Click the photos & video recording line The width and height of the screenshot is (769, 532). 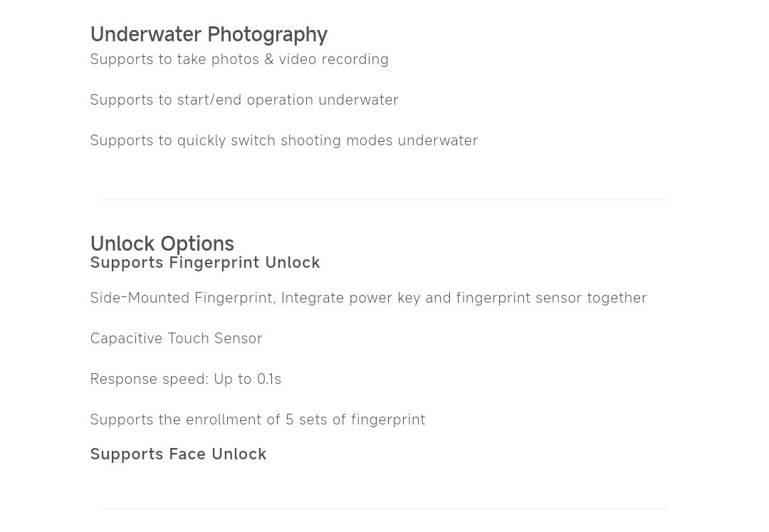(239, 59)
